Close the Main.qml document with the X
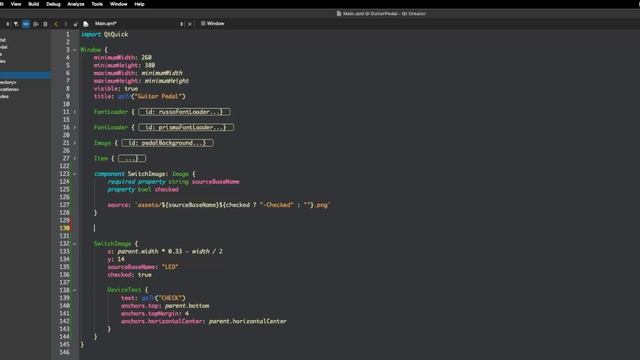Screen dimensions: 640x360 point(190,24)
